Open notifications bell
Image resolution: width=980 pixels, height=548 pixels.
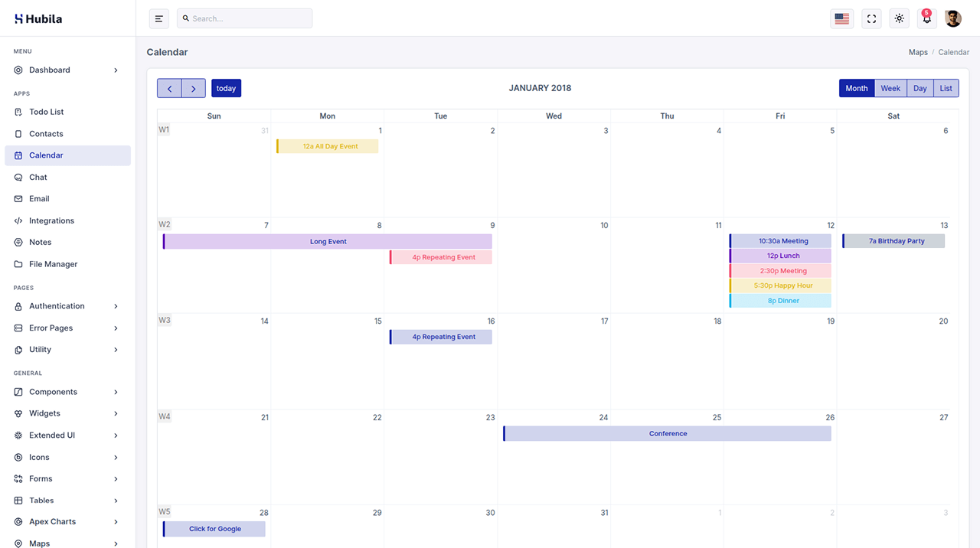click(x=927, y=18)
